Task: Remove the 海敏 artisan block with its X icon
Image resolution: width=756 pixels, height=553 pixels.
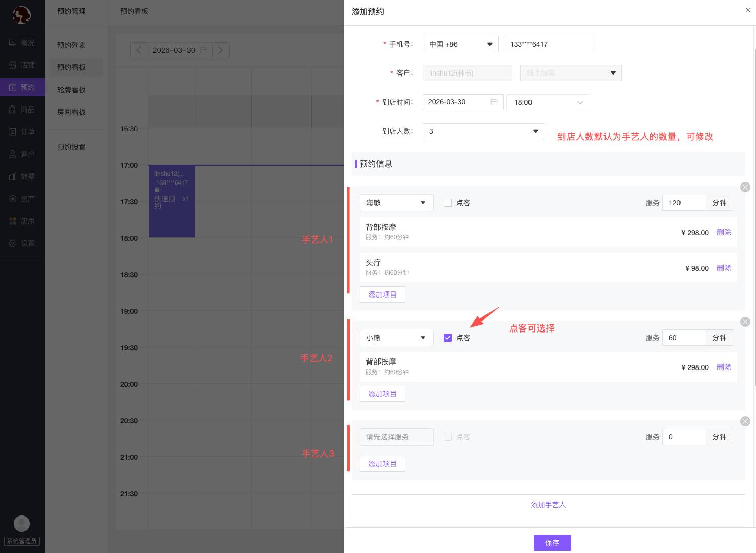Action: point(745,187)
